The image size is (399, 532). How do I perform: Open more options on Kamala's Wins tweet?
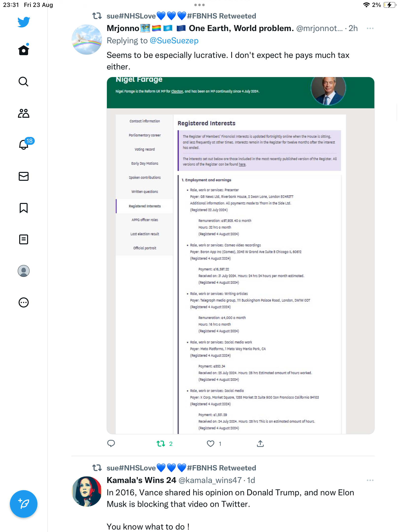[x=370, y=481]
